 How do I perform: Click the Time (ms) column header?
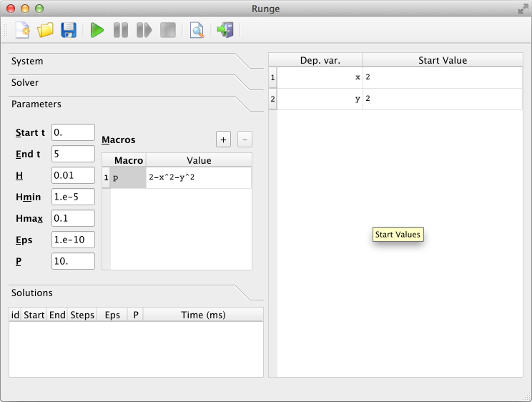pos(203,315)
